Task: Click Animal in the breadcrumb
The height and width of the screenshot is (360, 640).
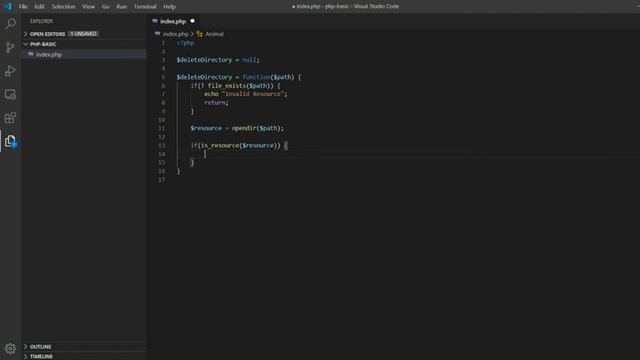Action: [x=214, y=34]
